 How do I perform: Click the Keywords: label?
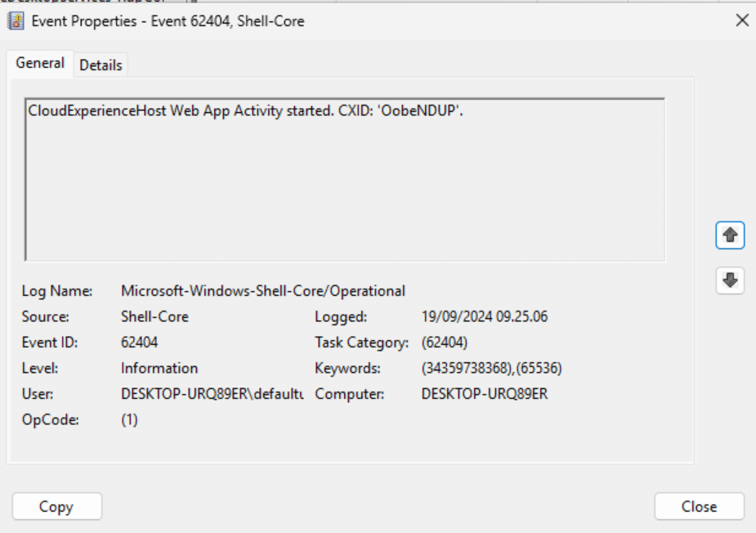tap(347, 368)
